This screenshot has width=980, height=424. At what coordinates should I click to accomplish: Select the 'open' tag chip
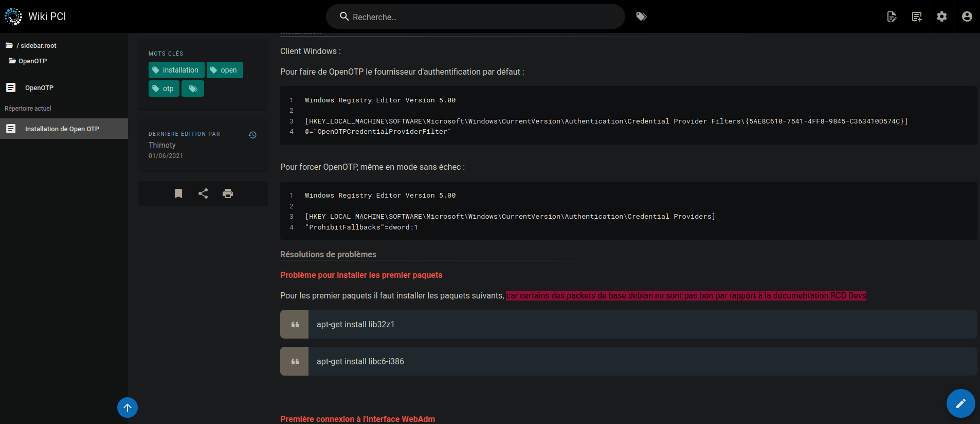coord(225,70)
